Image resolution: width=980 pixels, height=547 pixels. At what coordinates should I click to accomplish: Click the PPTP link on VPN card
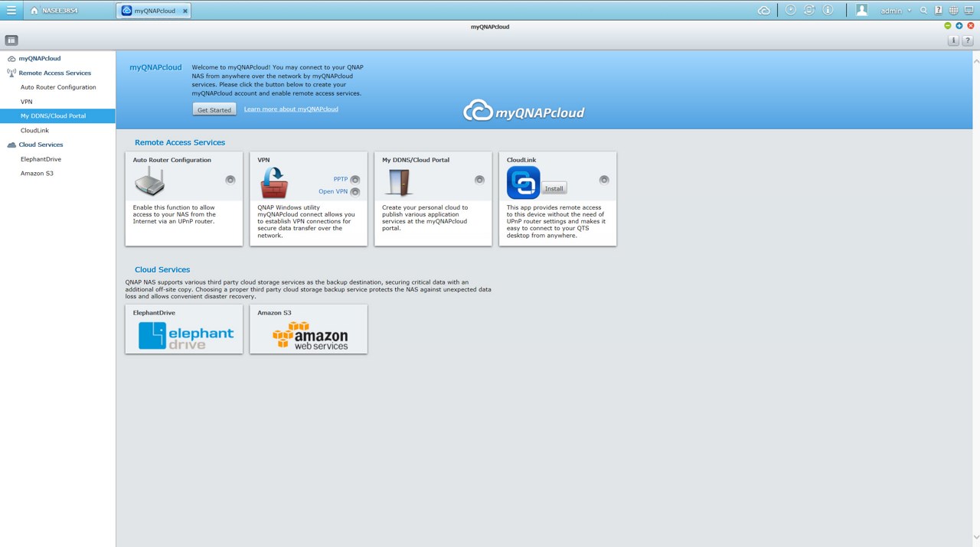(341, 179)
